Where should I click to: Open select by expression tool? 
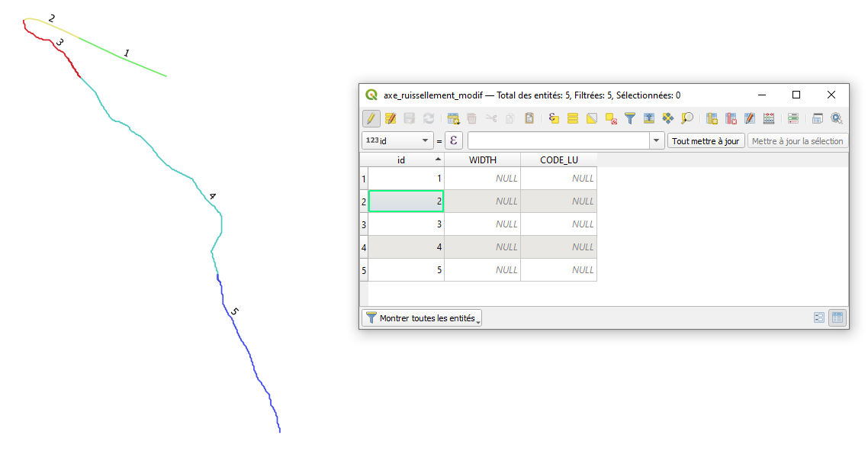(554, 118)
